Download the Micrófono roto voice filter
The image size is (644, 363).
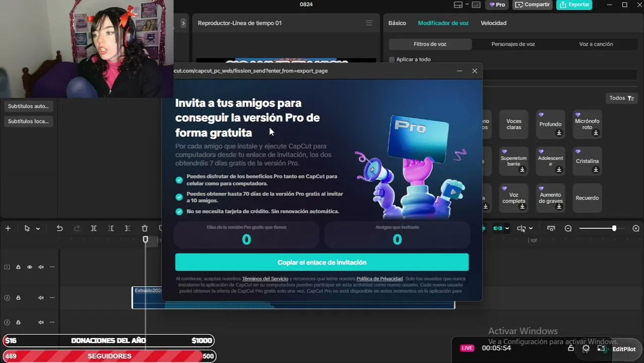(596, 133)
